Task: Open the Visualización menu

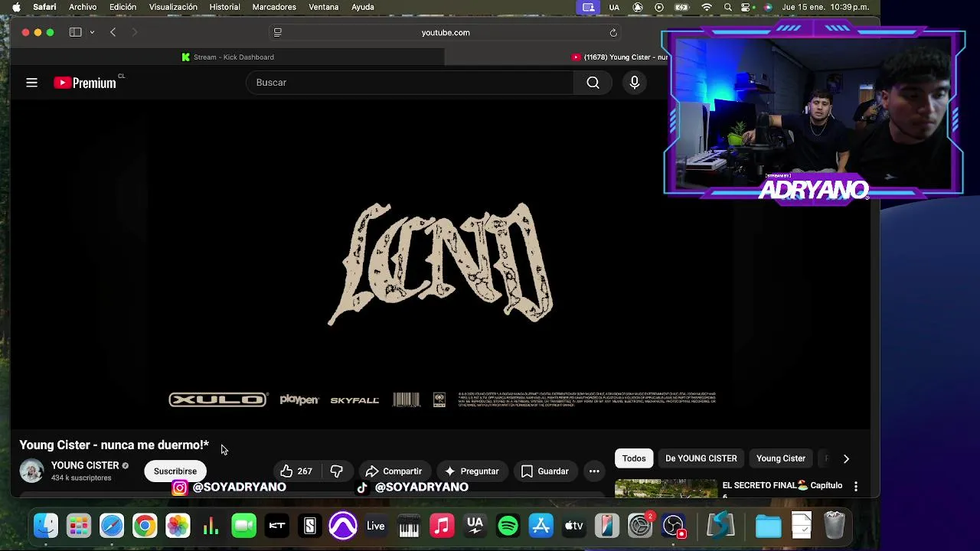Action: (173, 7)
